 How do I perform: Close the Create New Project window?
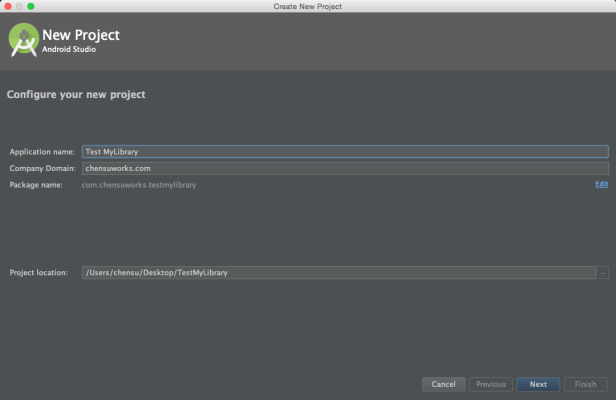pyautogui.click(x=7, y=6)
